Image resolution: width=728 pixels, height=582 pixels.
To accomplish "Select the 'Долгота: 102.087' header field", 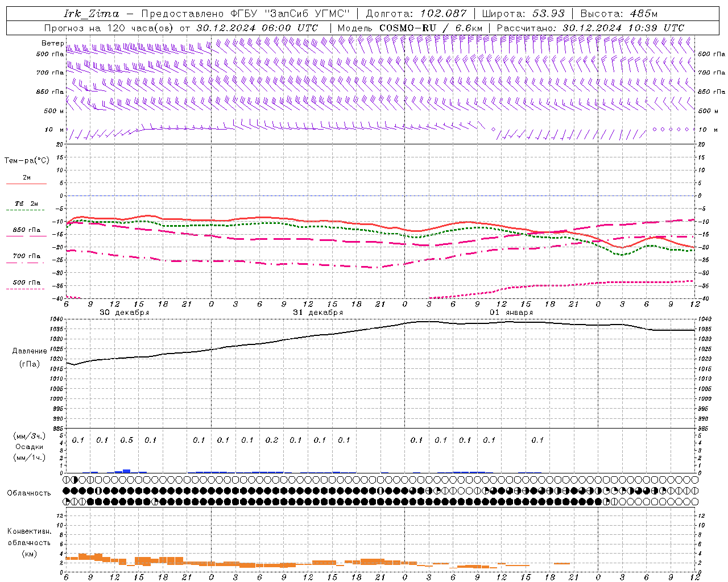I will point(416,14).
